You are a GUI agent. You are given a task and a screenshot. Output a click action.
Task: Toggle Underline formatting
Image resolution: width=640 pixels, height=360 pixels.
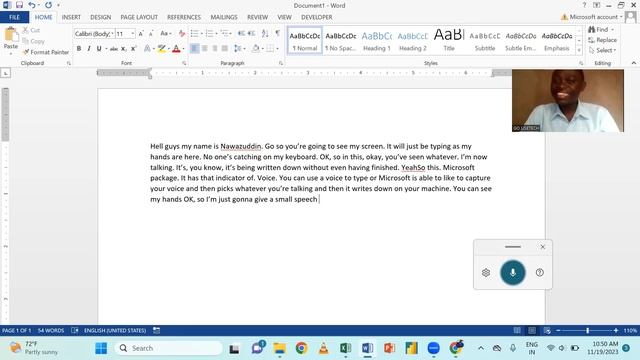click(99, 49)
